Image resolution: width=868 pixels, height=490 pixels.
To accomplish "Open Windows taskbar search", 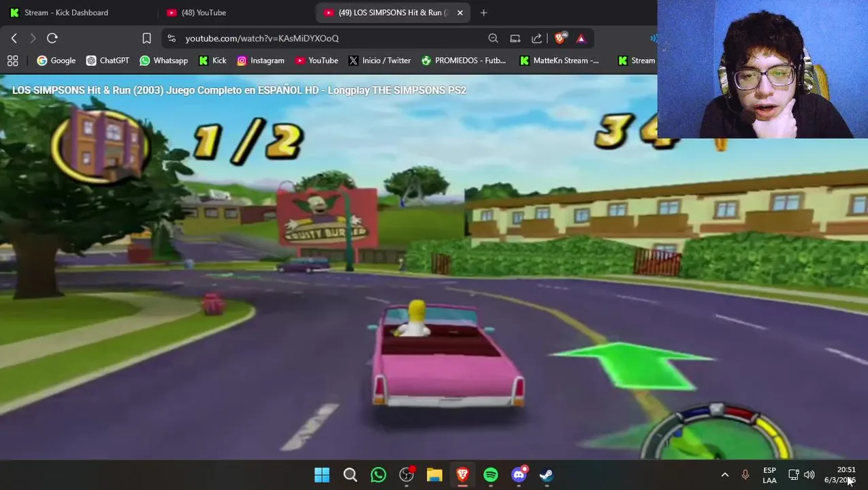I will pos(350,475).
